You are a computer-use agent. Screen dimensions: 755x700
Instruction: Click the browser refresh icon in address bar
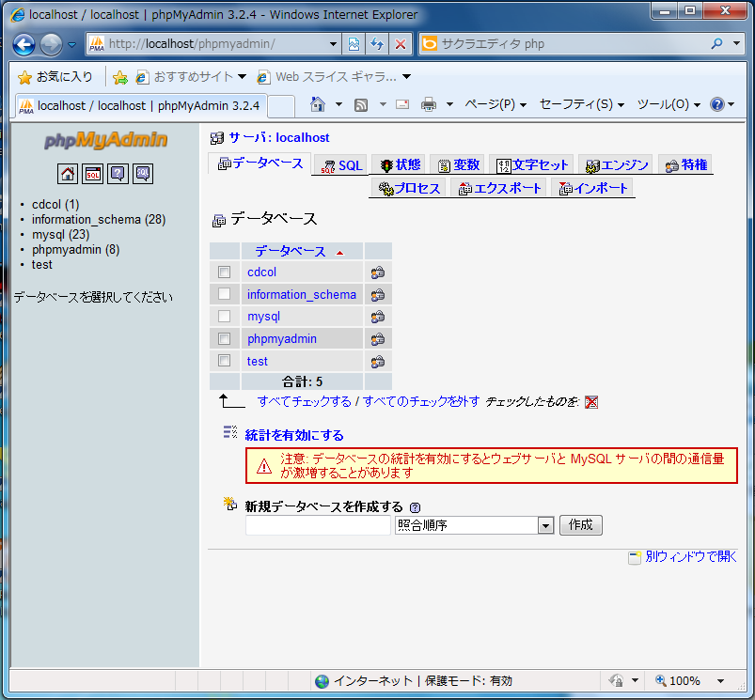click(377, 44)
